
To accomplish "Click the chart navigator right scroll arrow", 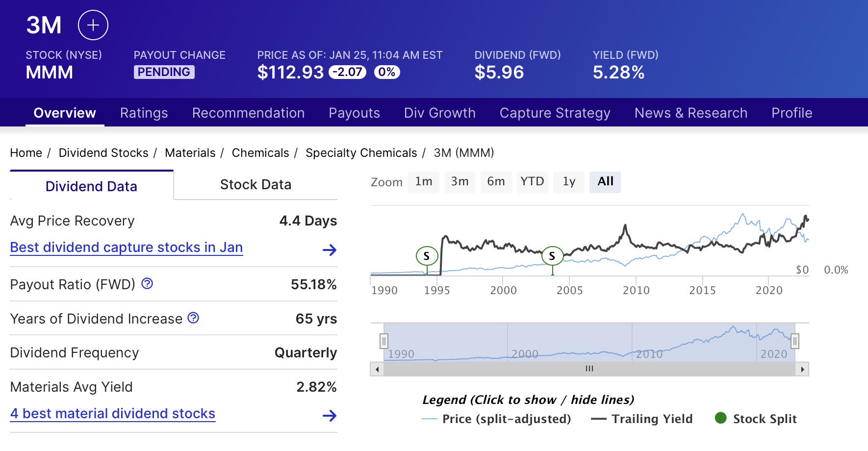I will pyautogui.click(x=802, y=369).
